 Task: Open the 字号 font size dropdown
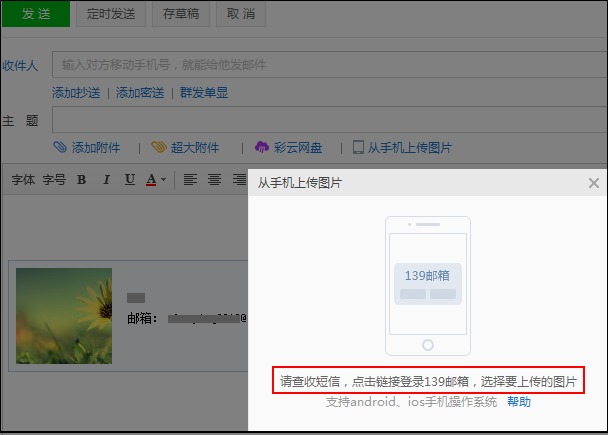coord(54,180)
